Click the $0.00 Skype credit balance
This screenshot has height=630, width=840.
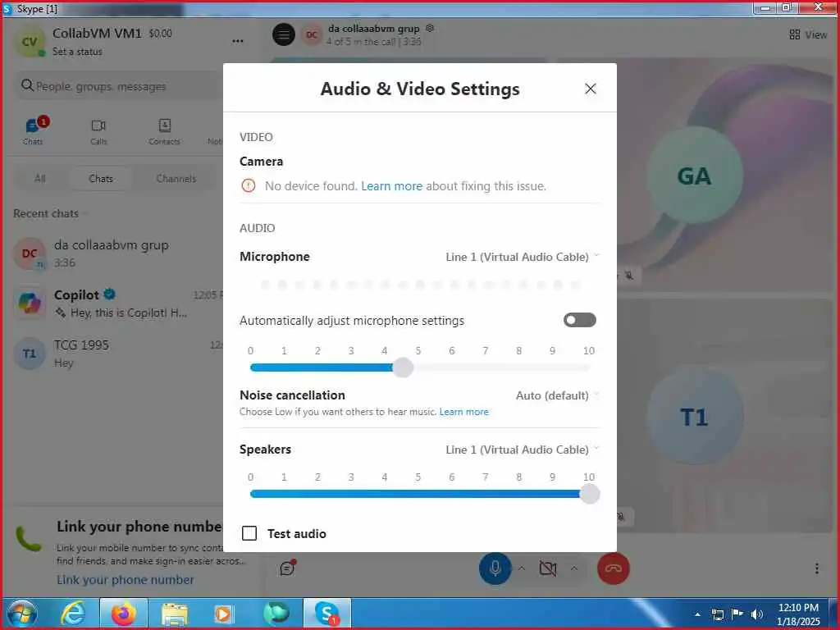pyautogui.click(x=160, y=33)
